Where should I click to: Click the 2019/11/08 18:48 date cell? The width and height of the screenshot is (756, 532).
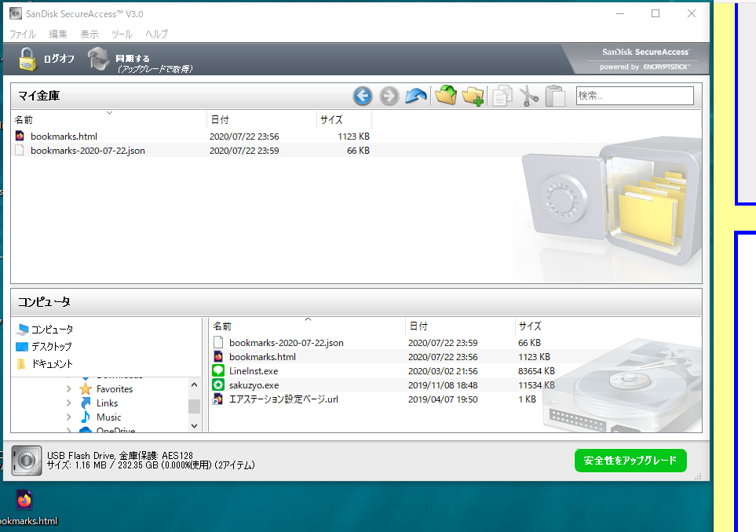click(443, 385)
